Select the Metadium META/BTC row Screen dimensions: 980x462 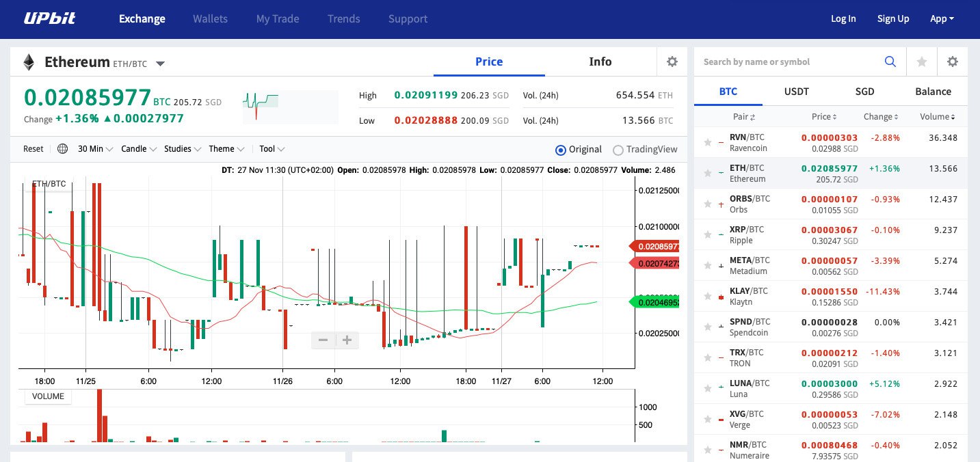[x=831, y=265]
